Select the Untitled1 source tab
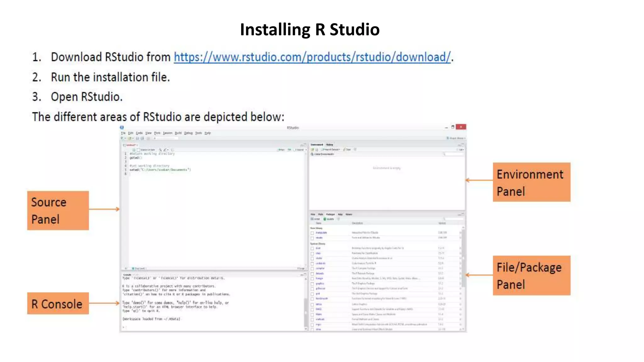644x362 pixels. 130,145
